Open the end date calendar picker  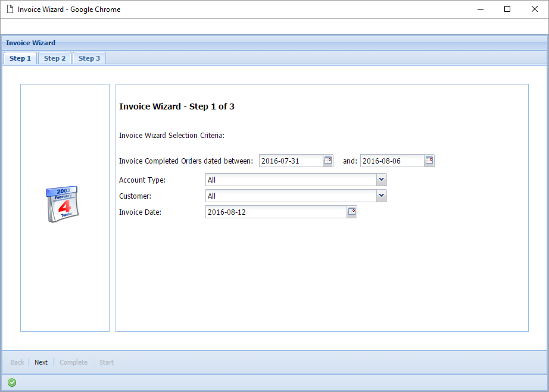(x=429, y=160)
